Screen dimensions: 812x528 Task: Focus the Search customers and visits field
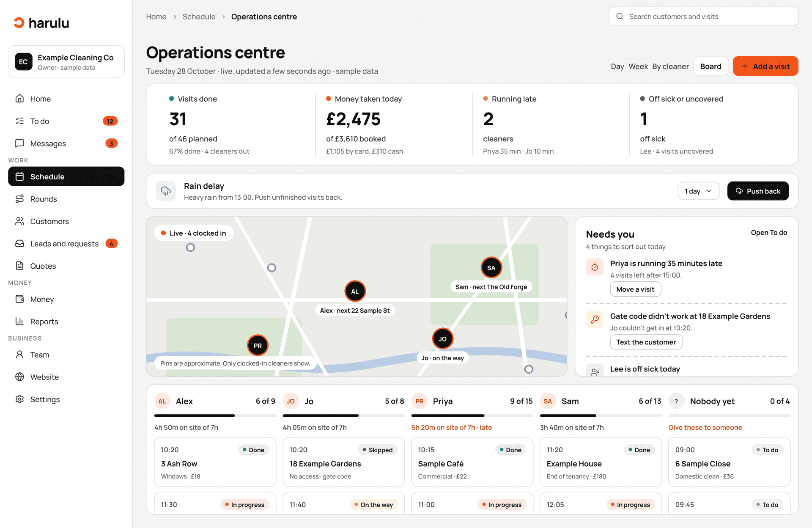coord(704,16)
